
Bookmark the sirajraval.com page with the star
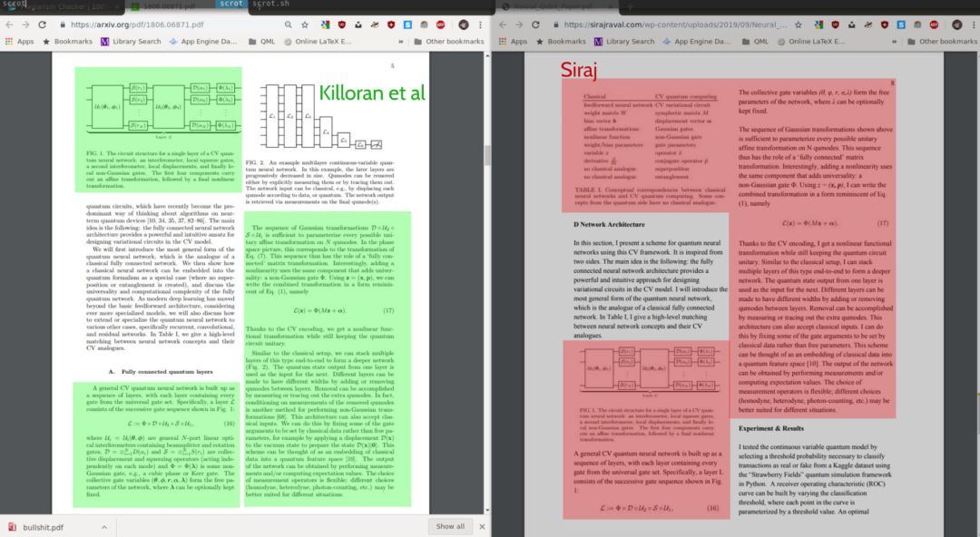coord(799,24)
